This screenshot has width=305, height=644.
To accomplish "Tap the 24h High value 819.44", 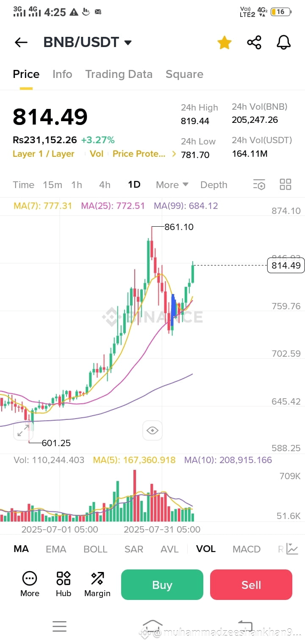I will point(195,121).
